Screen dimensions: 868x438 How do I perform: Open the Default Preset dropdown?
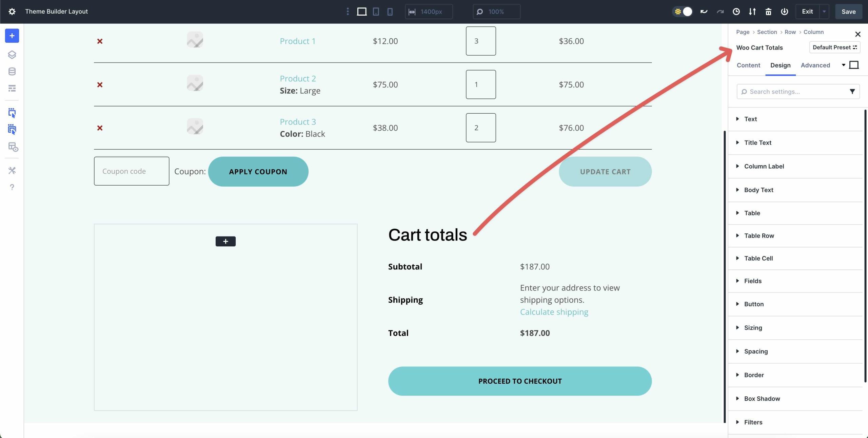click(x=834, y=47)
